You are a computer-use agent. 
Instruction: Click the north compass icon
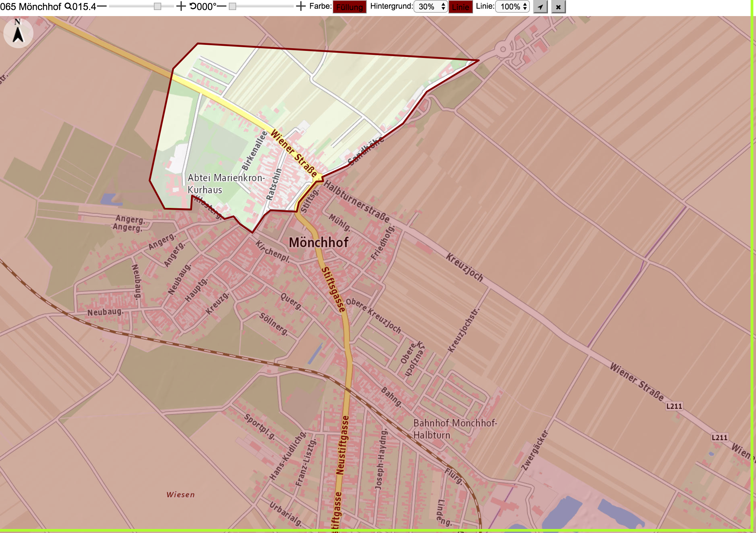pos(18,33)
